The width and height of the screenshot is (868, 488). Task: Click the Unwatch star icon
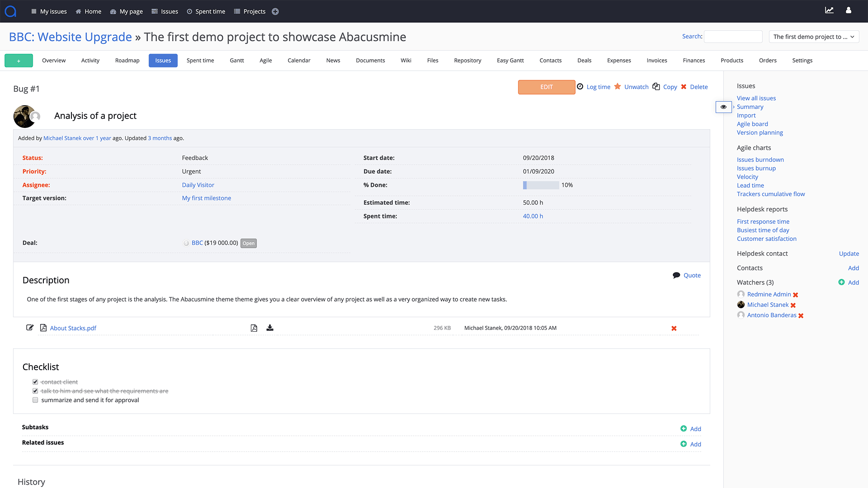coord(618,87)
